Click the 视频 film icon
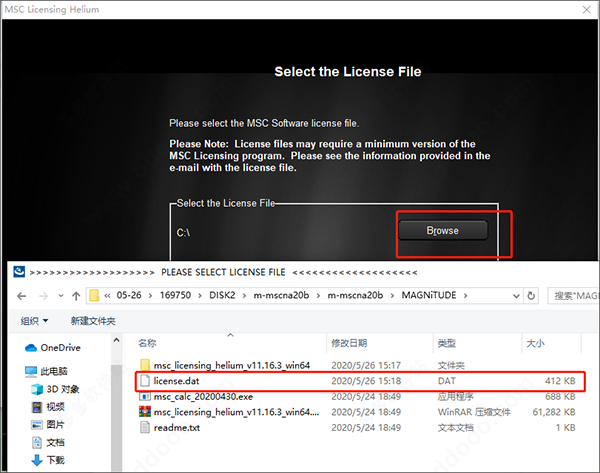 pyautogui.click(x=37, y=407)
